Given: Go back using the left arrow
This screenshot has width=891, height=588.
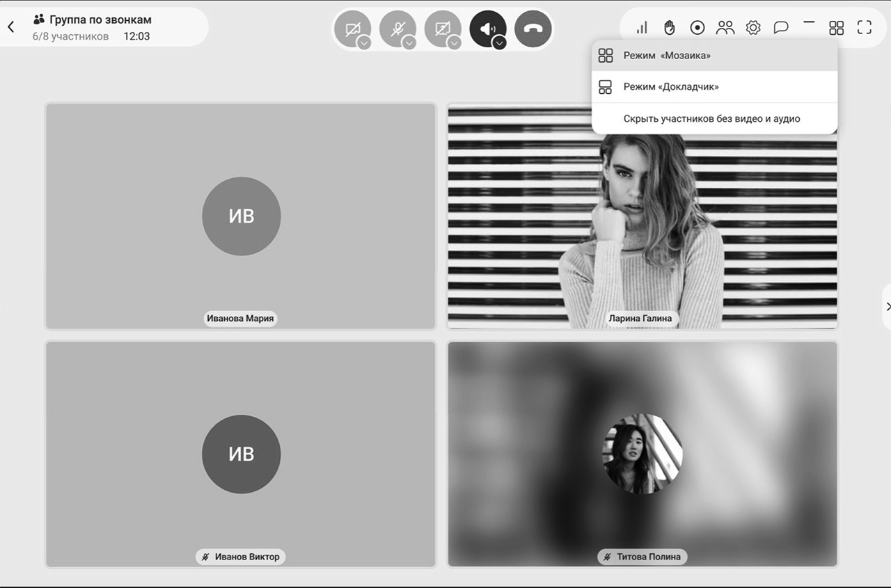Looking at the screenshot, I should click(x=11, y=27).
